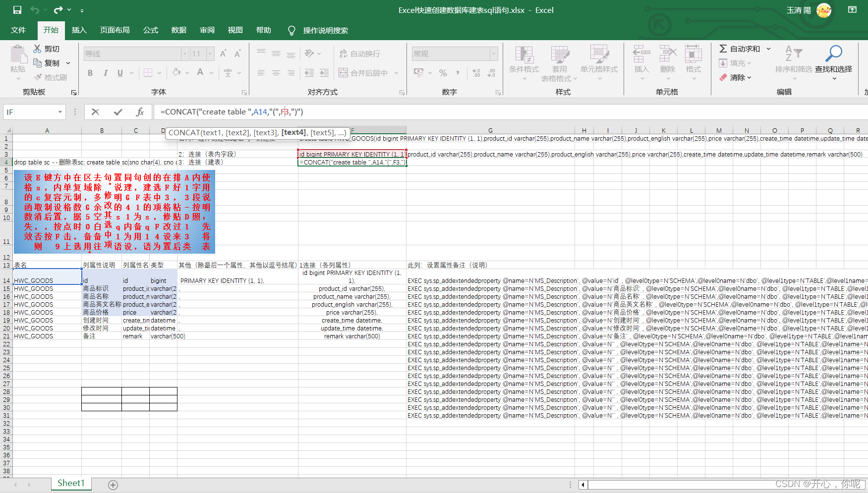Click the percent style icon
The image size is (868, 493).
point(443,73)
